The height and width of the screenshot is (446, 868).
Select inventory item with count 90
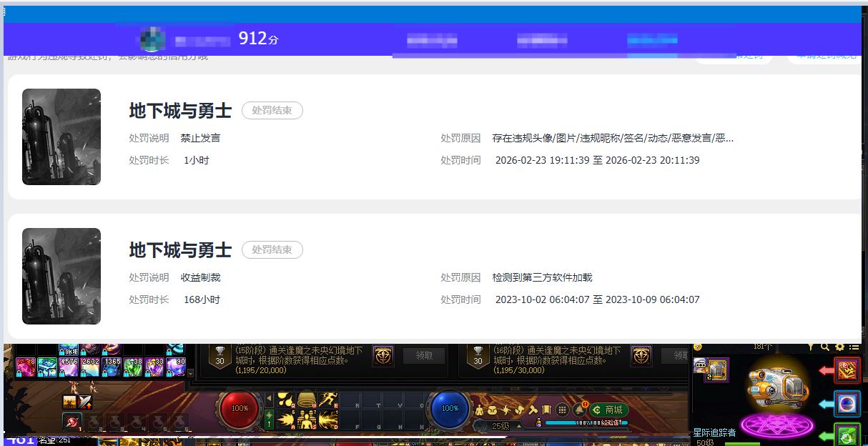176,367
